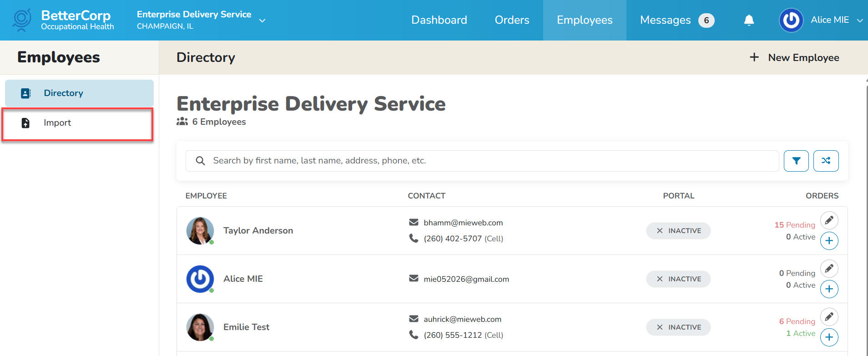Click Emilie Test's INACTIVE portal badge
The height and width of the screenshot is (356, 868).
point(678,327)
